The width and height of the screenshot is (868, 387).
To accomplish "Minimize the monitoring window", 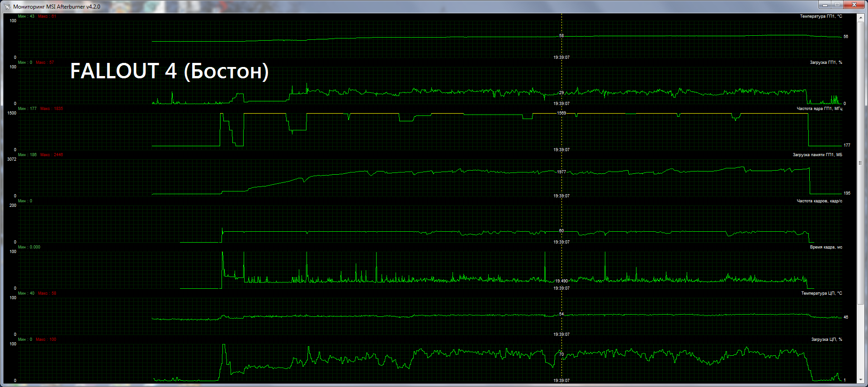I will (825, 5).
